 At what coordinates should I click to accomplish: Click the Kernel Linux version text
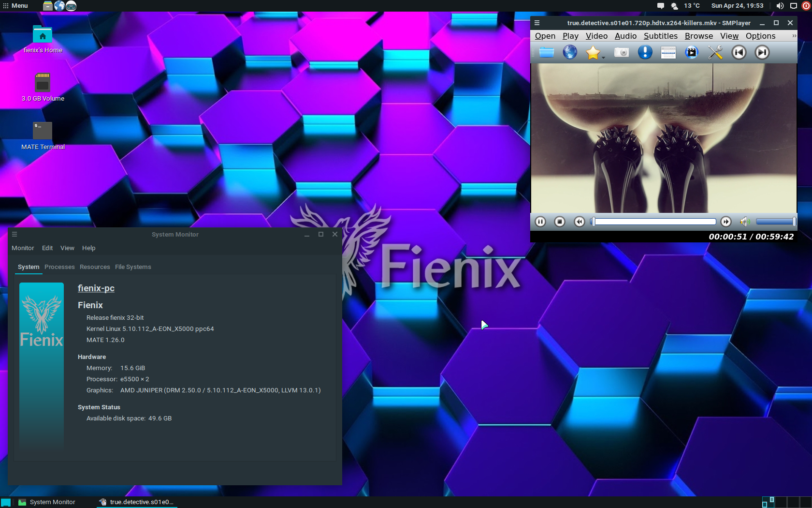[150, 329]
